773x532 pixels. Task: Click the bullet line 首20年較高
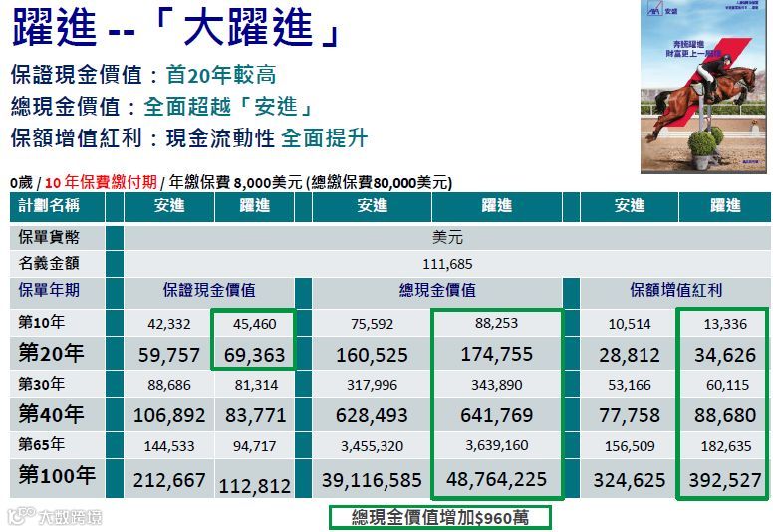pos(221,75)
